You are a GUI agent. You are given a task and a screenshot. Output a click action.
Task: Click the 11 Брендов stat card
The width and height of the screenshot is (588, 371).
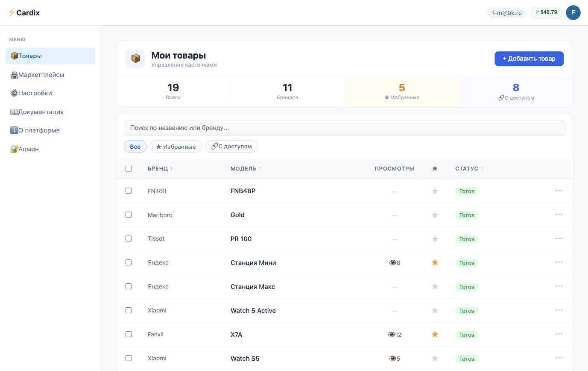(287, 91)
